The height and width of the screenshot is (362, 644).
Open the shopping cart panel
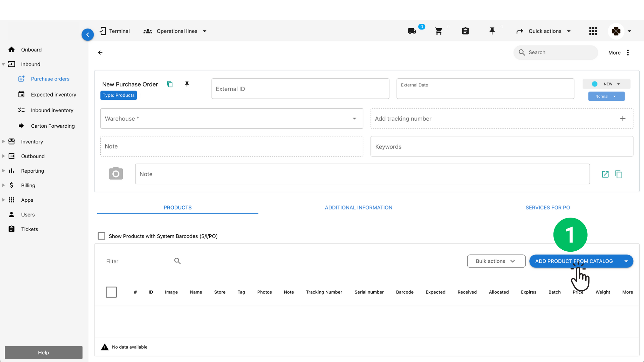pos(439,31)
